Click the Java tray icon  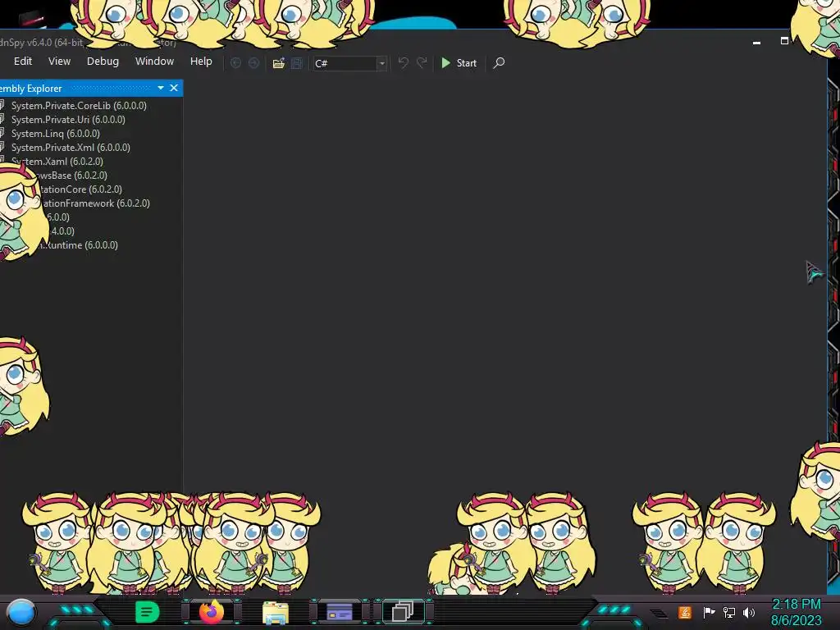pos(685,612)
